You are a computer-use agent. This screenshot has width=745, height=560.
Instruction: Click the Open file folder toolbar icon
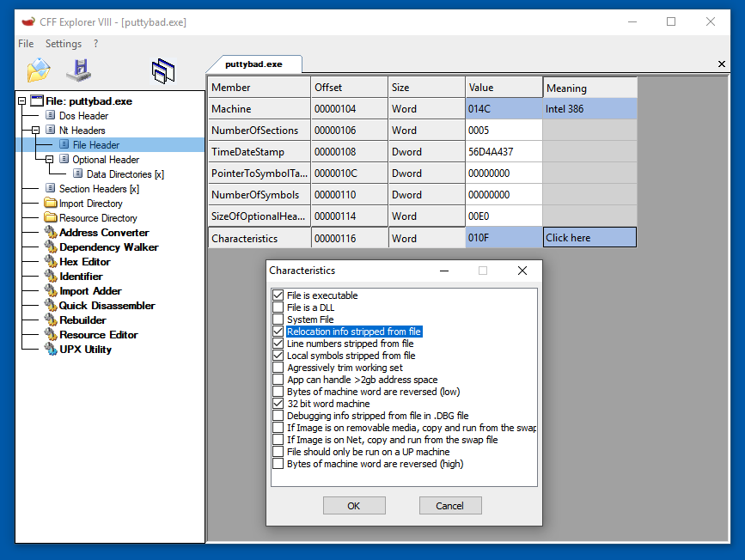tap(39, 70)
